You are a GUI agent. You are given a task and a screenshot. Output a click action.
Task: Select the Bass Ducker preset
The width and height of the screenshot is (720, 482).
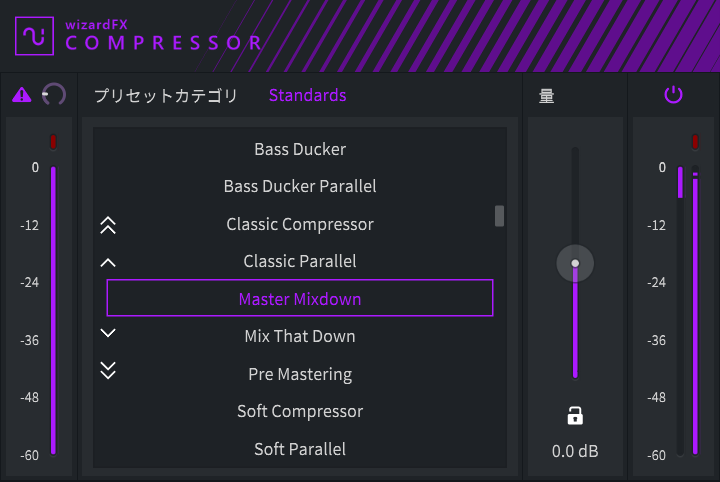[x=300, y=149]
